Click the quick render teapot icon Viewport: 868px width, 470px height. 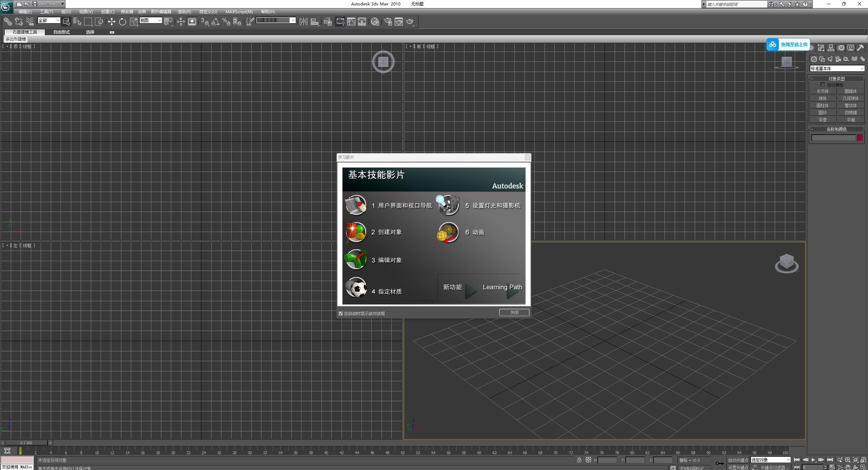[410, 22]
